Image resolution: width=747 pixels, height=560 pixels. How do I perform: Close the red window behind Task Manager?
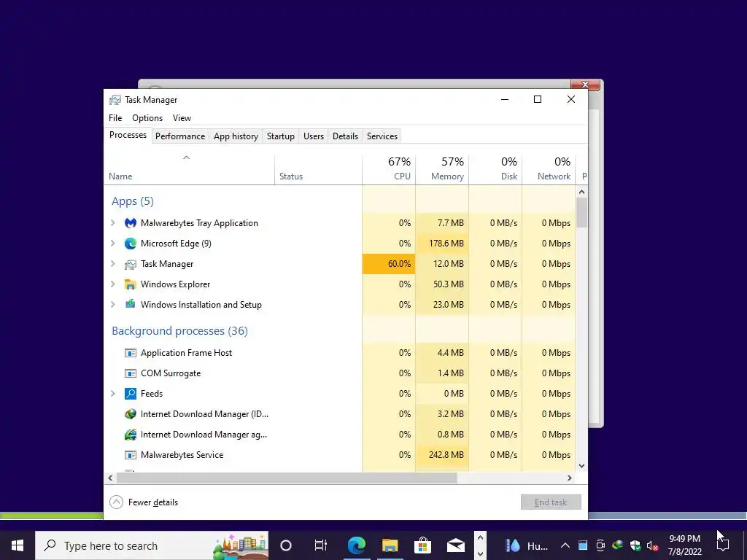[586, 85]
